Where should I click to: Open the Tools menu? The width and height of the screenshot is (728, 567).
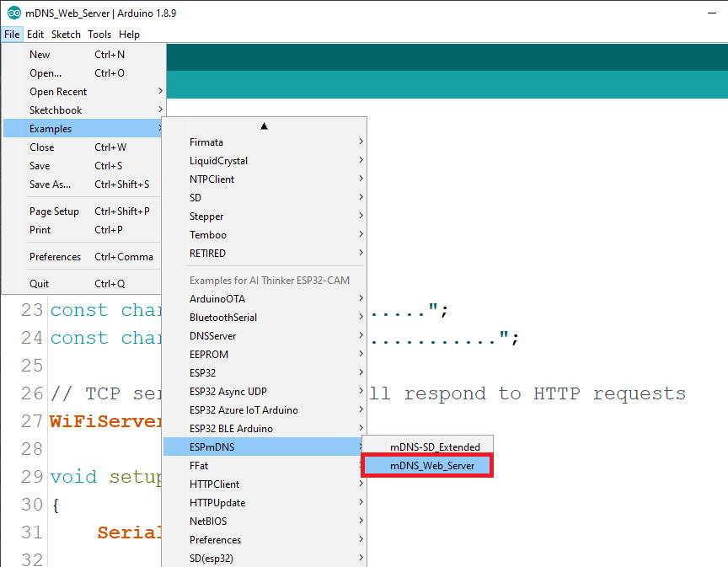coord(99,35)
